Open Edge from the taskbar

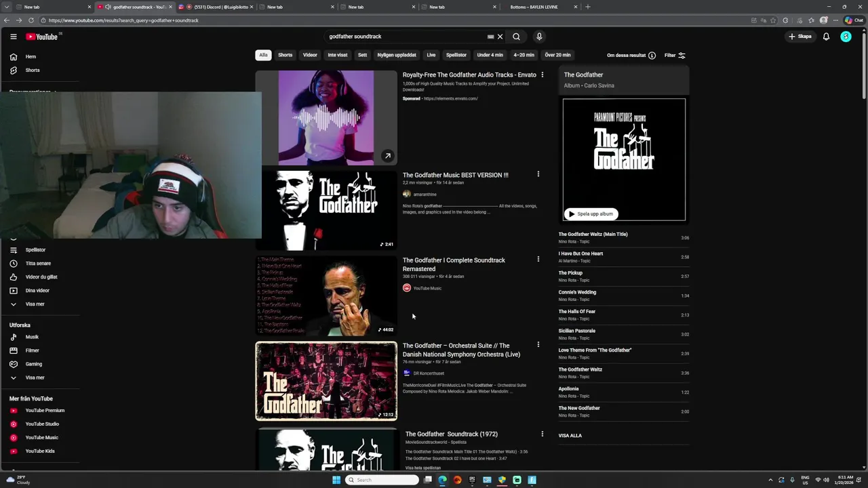[442, 480]
